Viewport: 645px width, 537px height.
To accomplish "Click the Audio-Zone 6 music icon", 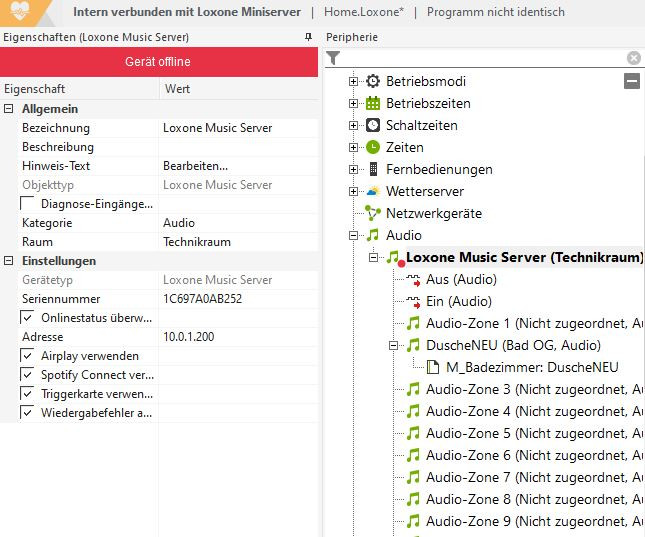I will point(413,455).
